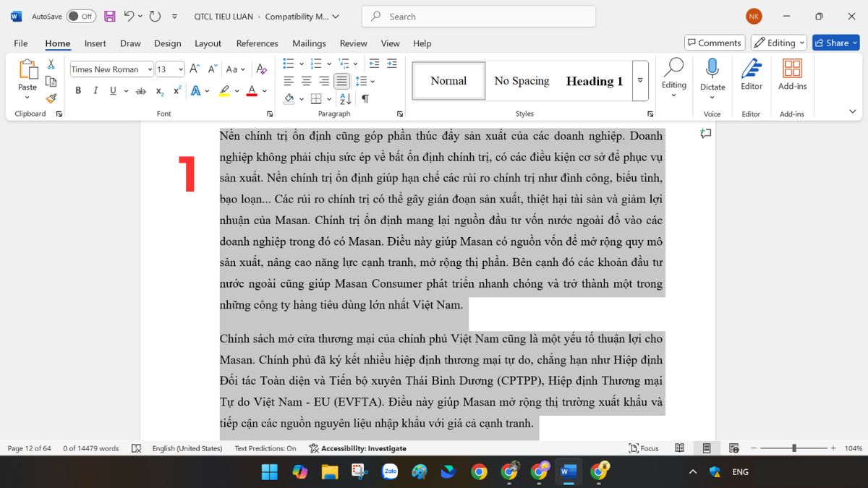Viewport: 868px width, 488px height.
Task: Click the Share button
Action: [836, 43]
